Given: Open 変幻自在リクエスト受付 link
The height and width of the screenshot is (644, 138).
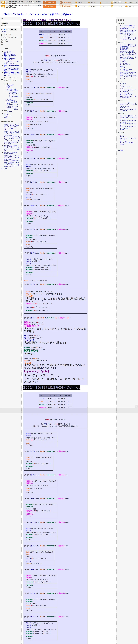Looking at the screenshot, I should coord(13,68).
